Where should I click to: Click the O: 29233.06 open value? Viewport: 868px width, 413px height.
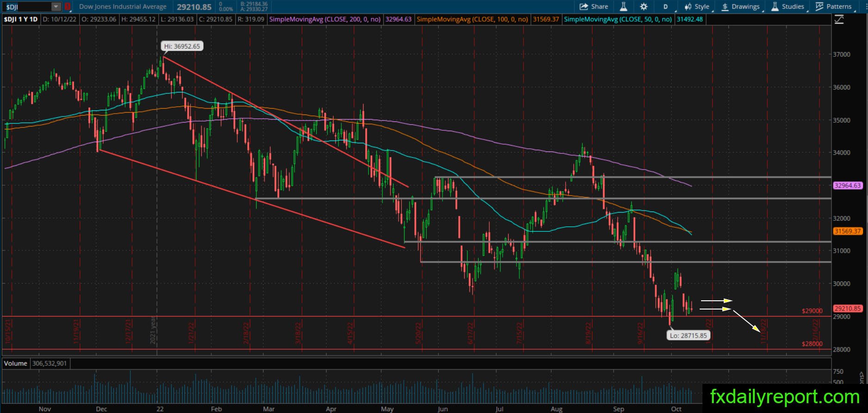click(x=99, y=19)
